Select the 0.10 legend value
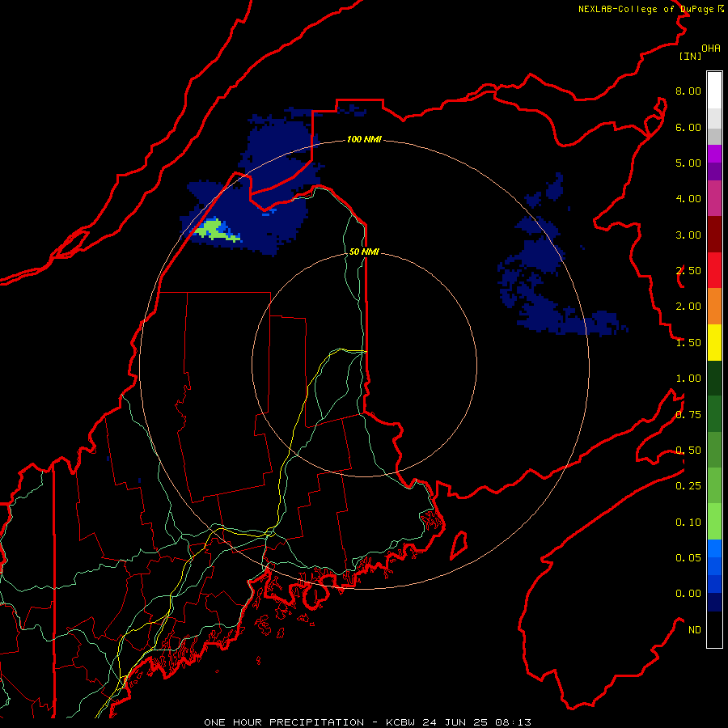Screen dimensions: 728x728 688,523
